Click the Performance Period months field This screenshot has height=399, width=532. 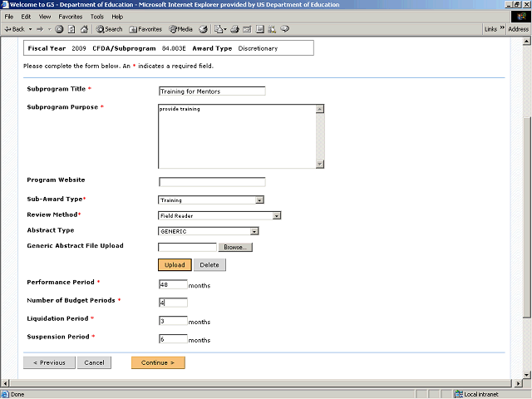[x=173, y=284]
